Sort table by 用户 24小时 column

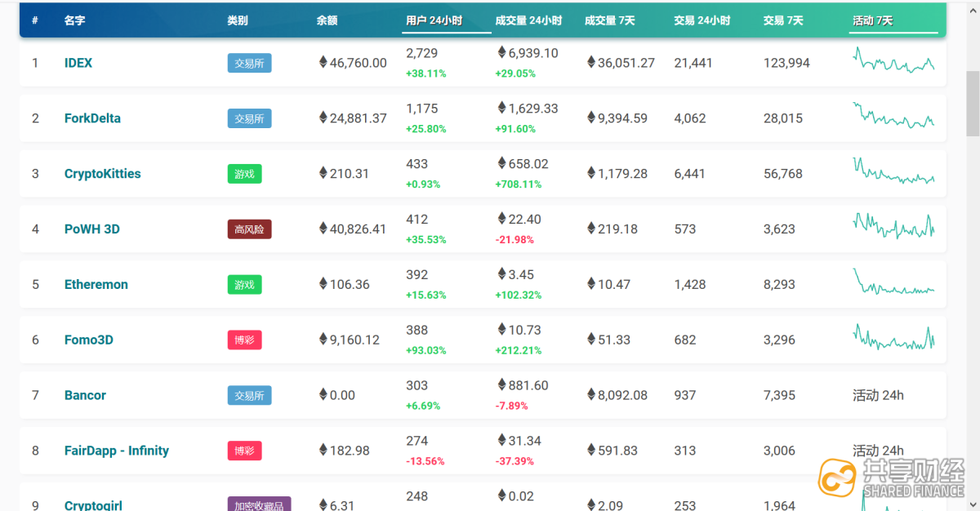tap(434, 20)
